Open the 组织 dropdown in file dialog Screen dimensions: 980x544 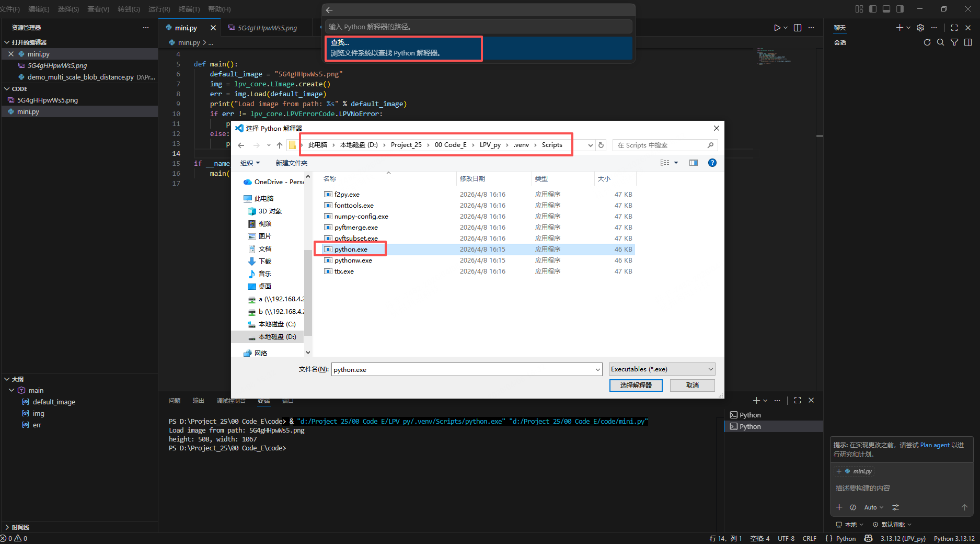tap(250, 163)
